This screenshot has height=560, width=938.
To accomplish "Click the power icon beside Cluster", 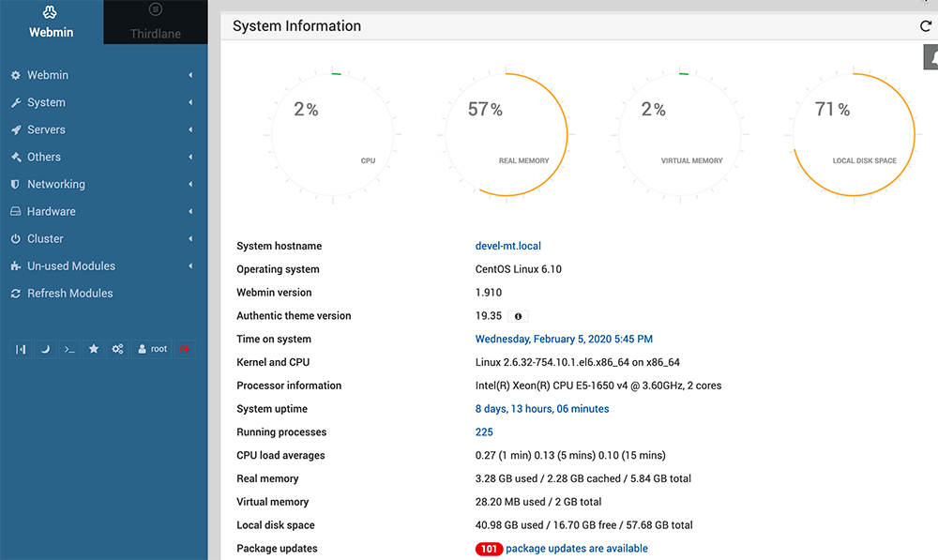I will pos(16,238).
